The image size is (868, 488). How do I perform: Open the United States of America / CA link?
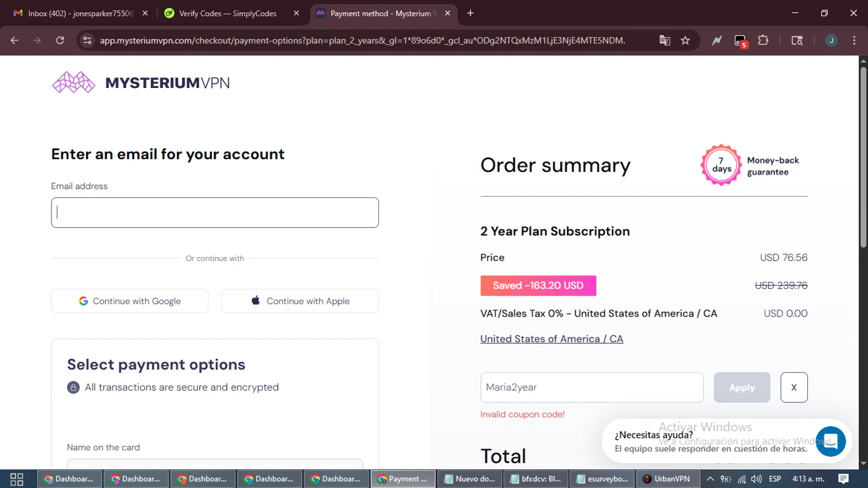tap(551, 339)
